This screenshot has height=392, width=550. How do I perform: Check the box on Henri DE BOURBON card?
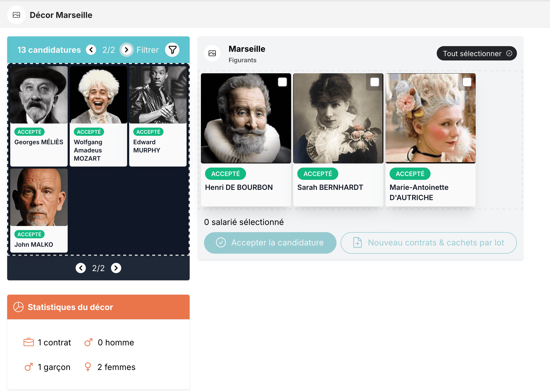pos(282,82)
